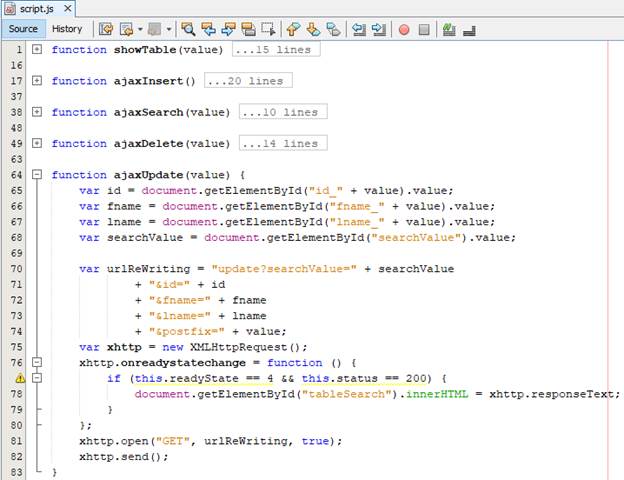The width and height of the screenshot is (624, 480).
Task: Click the line number 81 in gutter
Action: [16, 441]
